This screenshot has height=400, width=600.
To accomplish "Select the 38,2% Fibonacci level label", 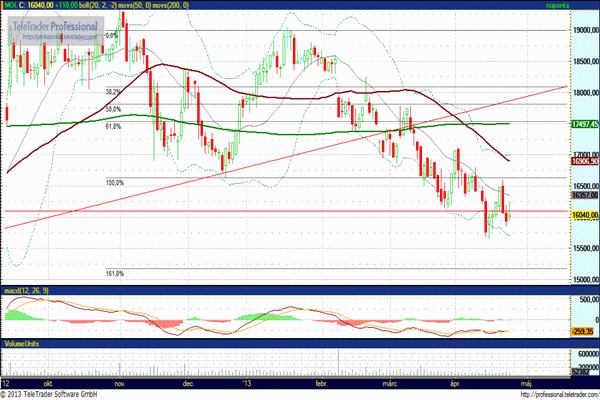I will point(113,91).
